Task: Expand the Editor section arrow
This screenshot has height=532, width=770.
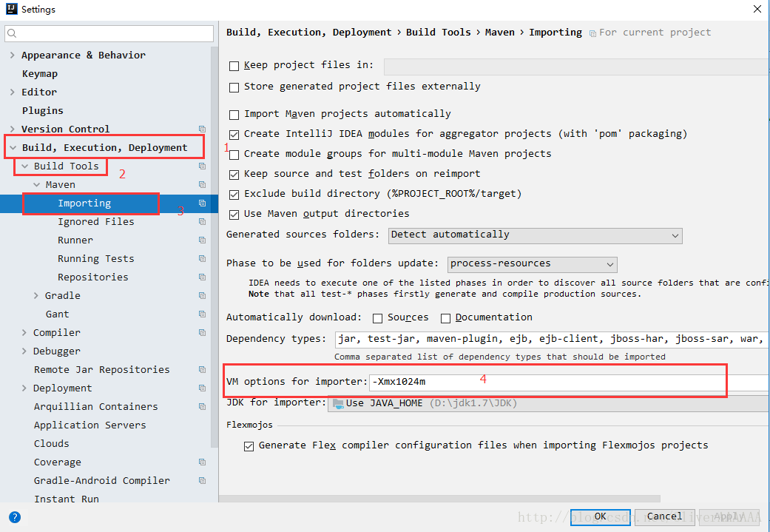Action: click(13, 92)
